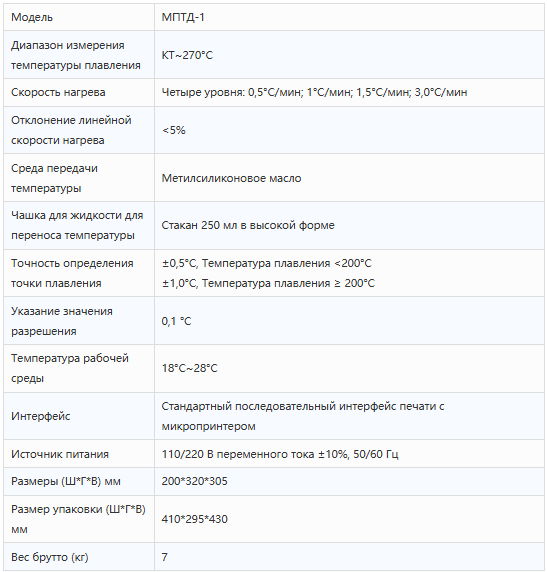Select the Интерфейс row label
547x572 pixels.
click(x=41, y=416)
